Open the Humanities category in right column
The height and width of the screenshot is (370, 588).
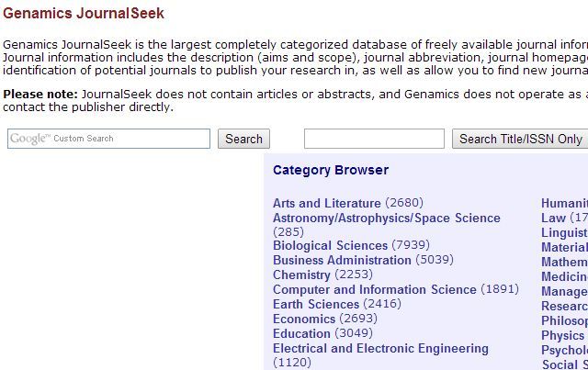564,203
